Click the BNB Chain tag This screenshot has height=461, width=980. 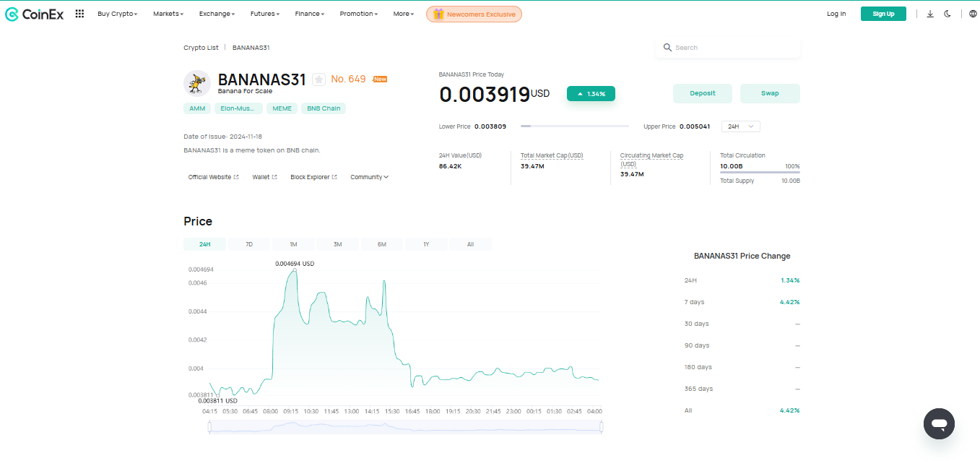324,108
